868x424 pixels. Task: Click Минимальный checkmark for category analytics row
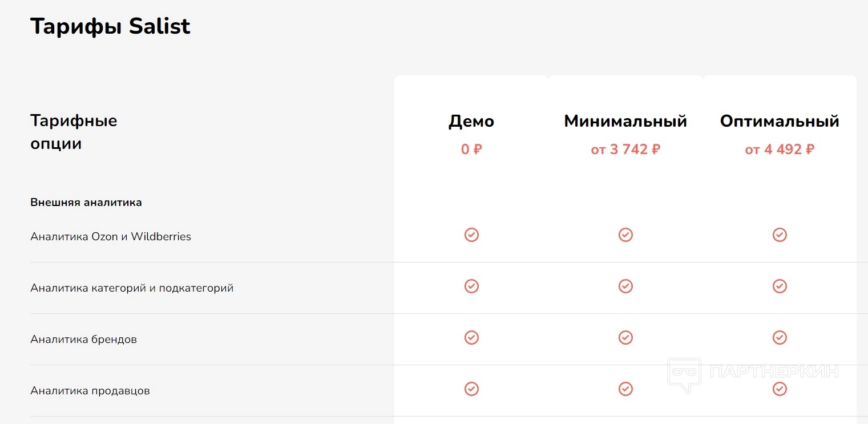point(625,286)
